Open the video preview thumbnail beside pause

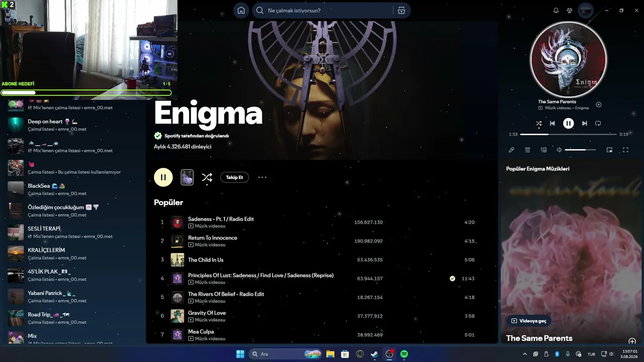tap(187, 177)
